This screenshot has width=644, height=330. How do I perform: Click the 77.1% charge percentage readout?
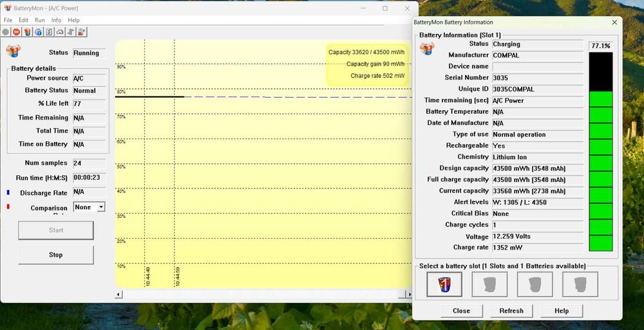600,46
